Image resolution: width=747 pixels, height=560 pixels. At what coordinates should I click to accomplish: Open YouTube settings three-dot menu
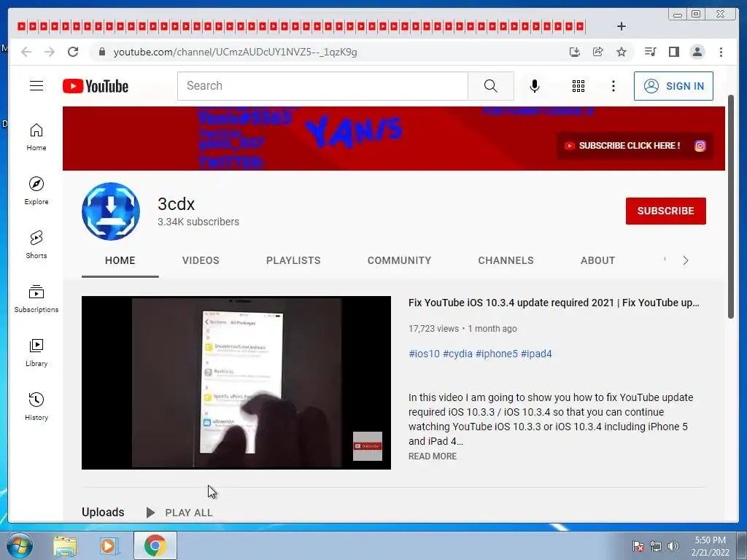613,86
